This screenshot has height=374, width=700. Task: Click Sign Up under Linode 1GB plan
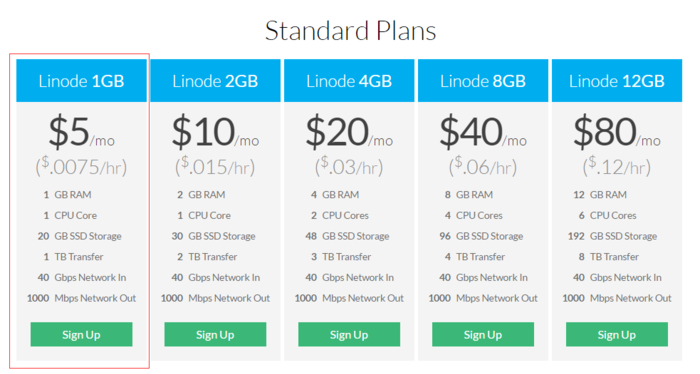(81, 334)
